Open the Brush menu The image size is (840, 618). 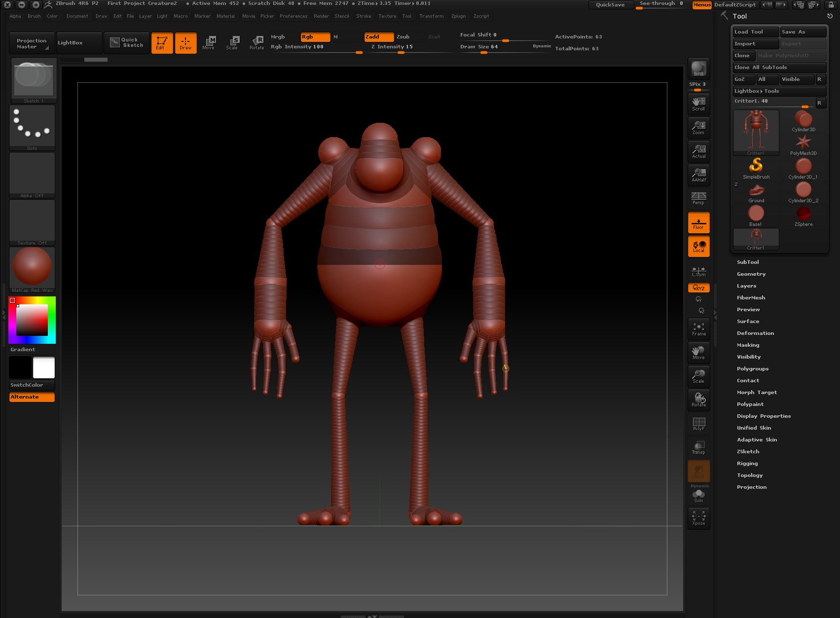(x=34, y=16)
